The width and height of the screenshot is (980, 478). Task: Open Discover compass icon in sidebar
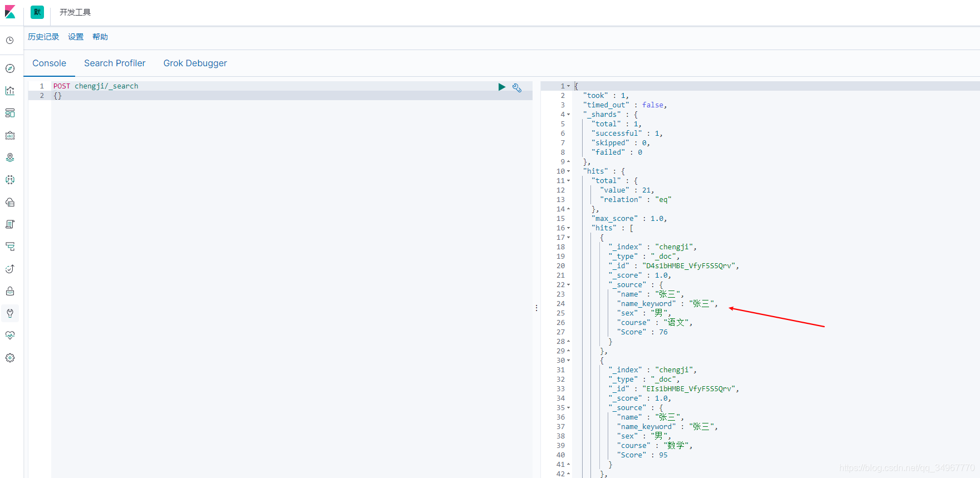(10, 68)
